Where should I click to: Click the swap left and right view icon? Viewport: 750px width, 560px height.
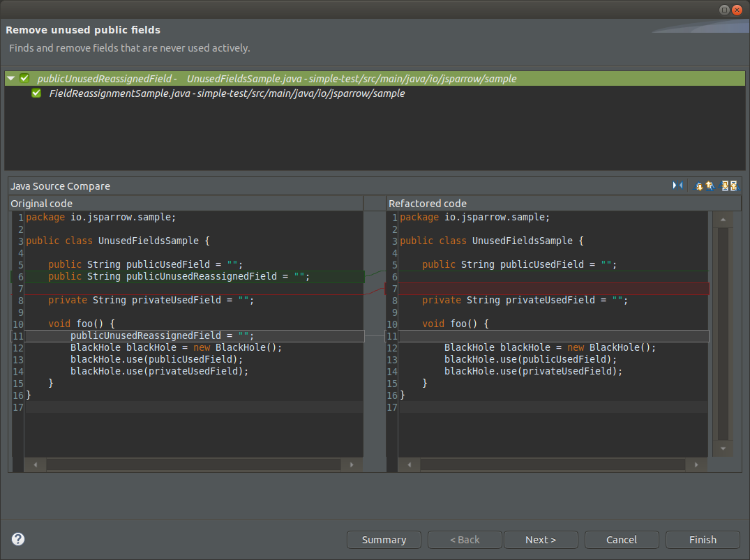[677, 186]
